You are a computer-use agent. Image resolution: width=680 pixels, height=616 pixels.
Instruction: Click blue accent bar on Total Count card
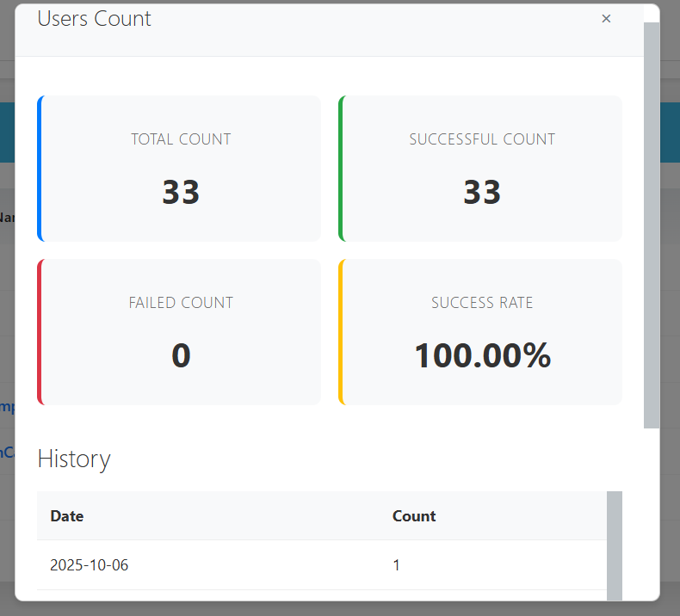(40, 169)
